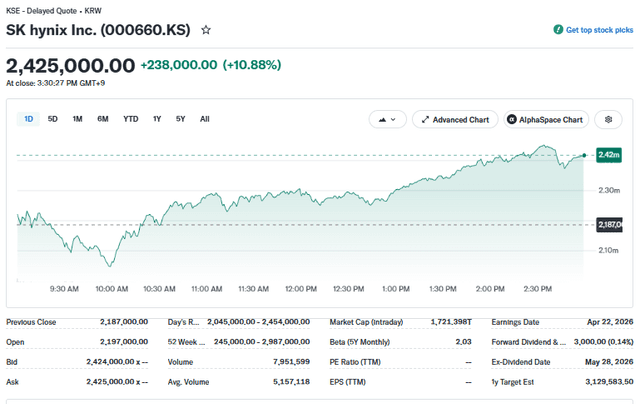Click the 2.30m price axis label
Viewport: 640px width, 404px height.
pyautogui.click(x=609, y=190)
